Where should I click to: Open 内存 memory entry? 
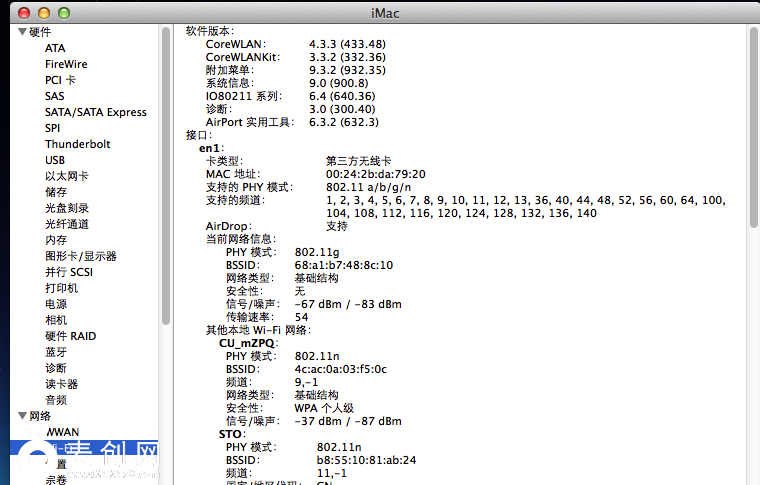[56, 240]
